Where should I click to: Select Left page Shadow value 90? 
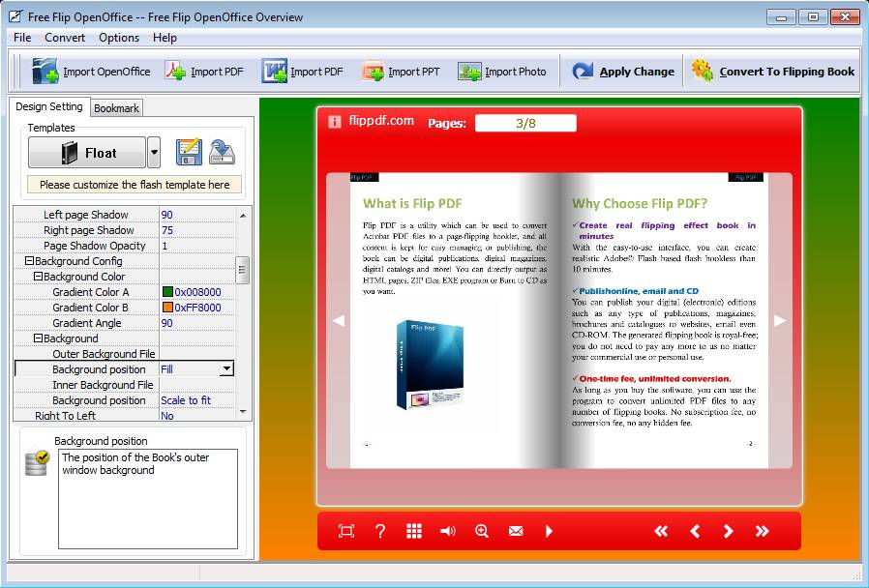point(166,215)
